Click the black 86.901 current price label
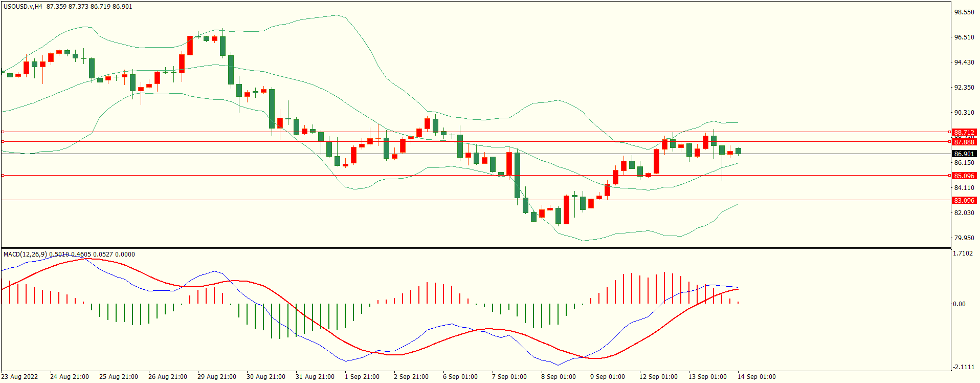 tap(964, 154)
